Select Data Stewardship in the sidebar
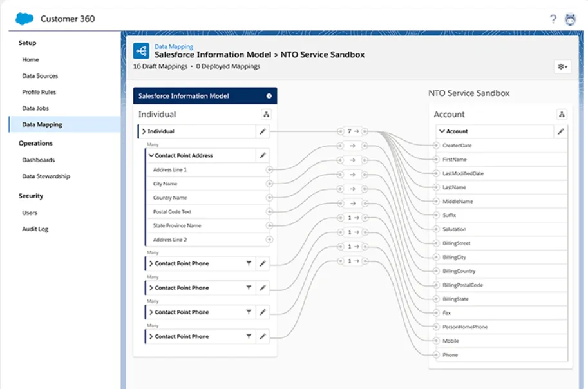588x389 pixels. click(x=46, y=176)
